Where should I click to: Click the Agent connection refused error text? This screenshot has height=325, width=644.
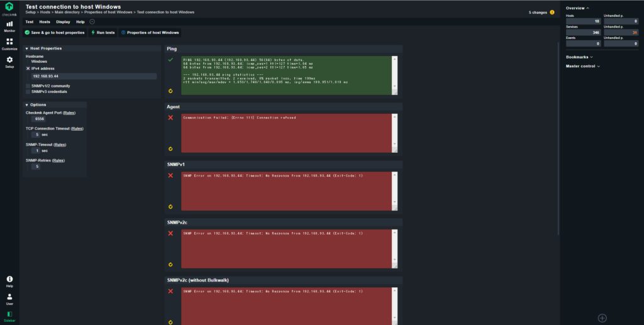(240, 118)
